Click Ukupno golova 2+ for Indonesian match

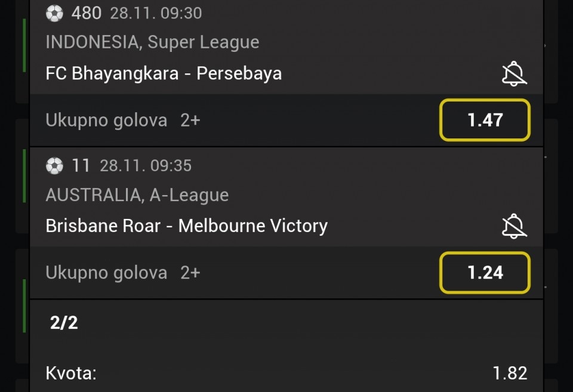(122, 120)
